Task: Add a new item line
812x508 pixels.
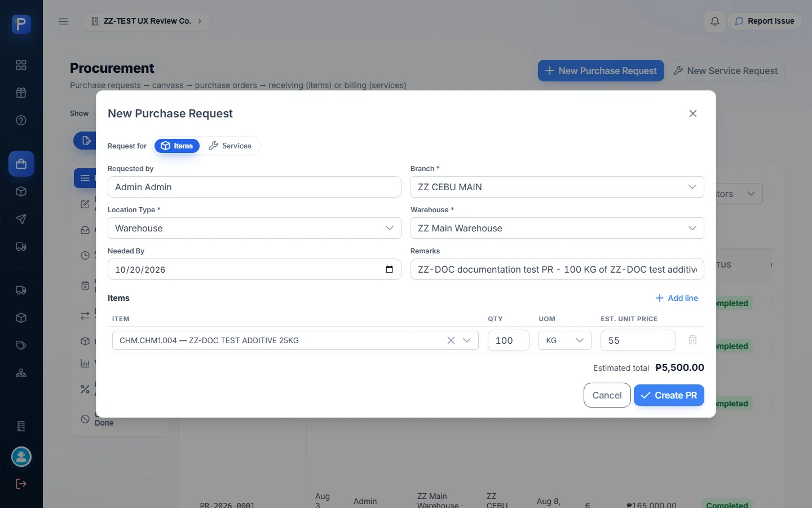Action: pyautogui.click(x=677, y=298)
